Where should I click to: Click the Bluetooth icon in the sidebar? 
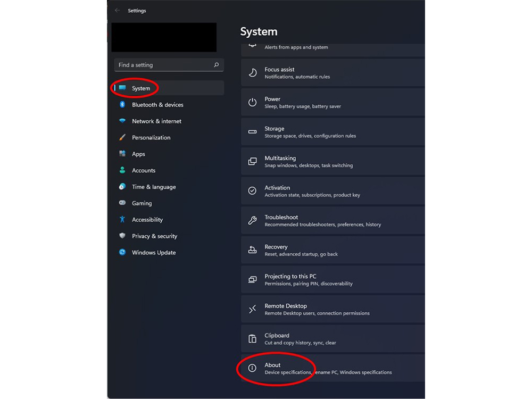coord(122,104)
